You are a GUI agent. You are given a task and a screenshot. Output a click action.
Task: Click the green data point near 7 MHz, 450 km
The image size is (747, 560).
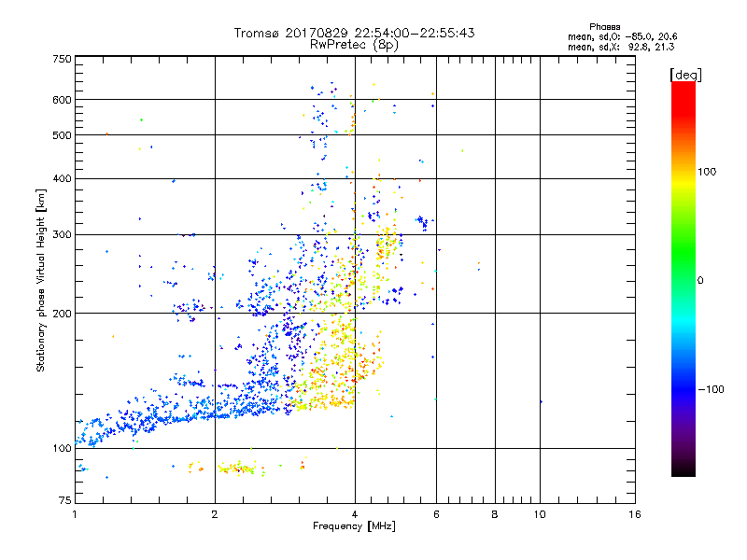pos(462,150)
